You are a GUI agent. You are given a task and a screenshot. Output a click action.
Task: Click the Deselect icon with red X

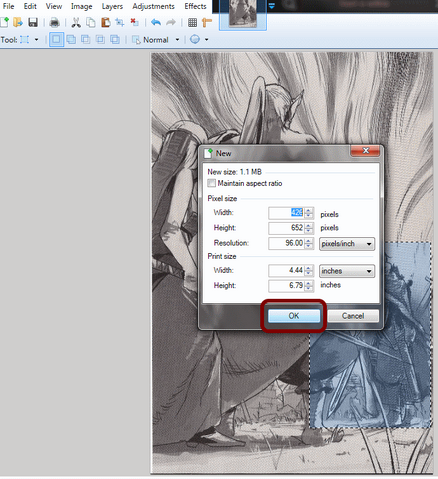135,22
